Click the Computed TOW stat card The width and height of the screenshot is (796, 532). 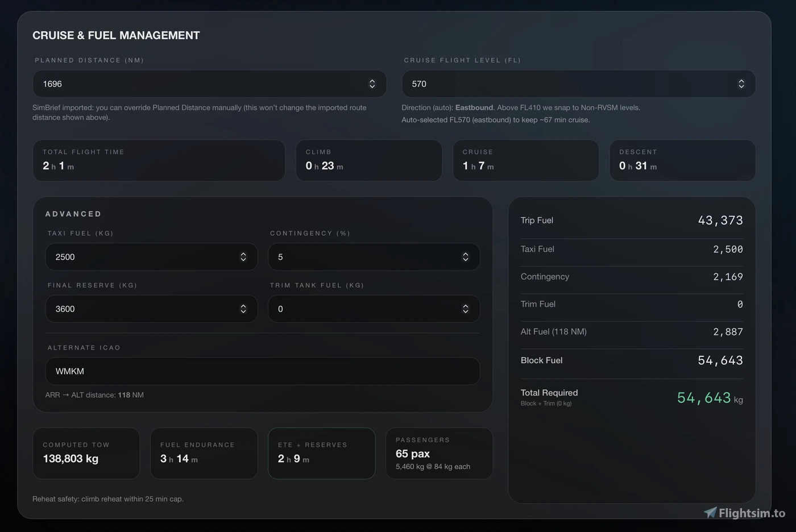[x=86, y=453]
